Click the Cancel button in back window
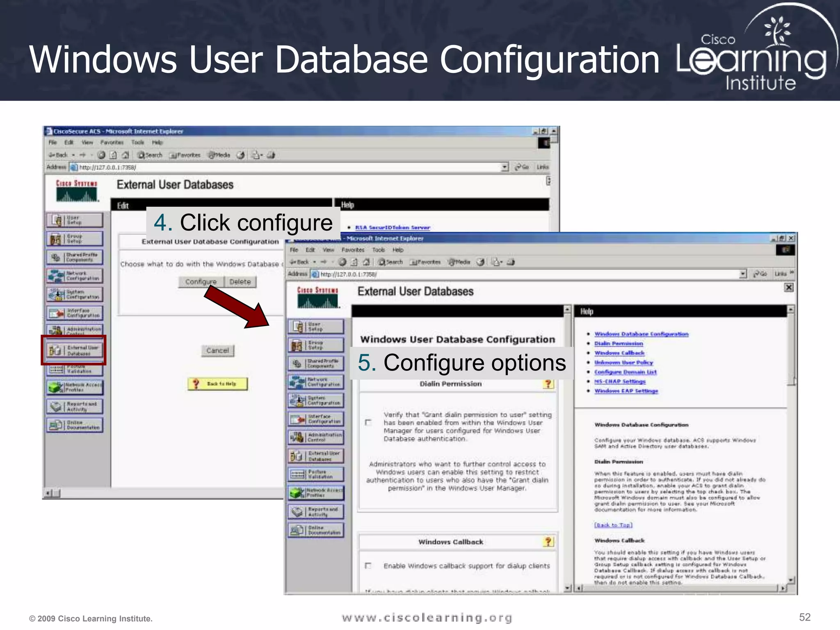840x630 pixels. pyautogui.click(x=218, y=350)
